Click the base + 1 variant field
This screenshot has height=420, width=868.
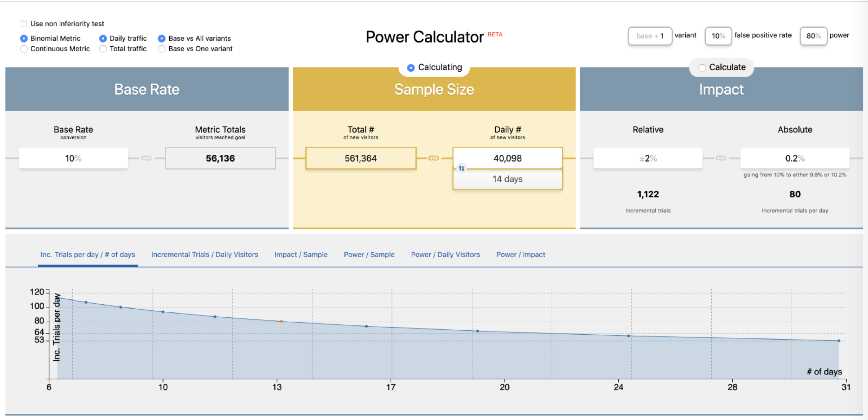[x=650, y=36]
